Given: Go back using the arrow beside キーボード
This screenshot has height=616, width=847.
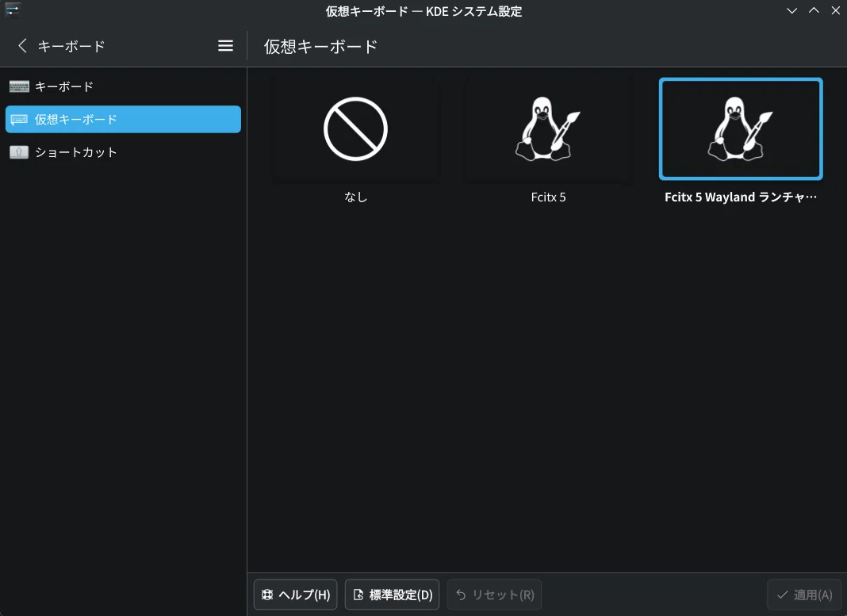Looking at the screenshot, I should [22, 46].
